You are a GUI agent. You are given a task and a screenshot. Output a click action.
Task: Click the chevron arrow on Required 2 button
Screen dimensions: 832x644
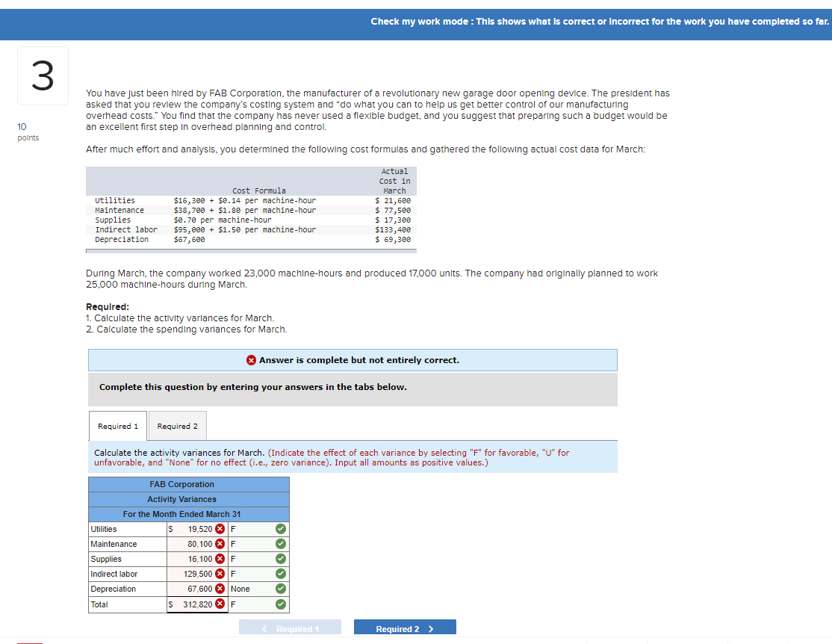pos(431,629)
